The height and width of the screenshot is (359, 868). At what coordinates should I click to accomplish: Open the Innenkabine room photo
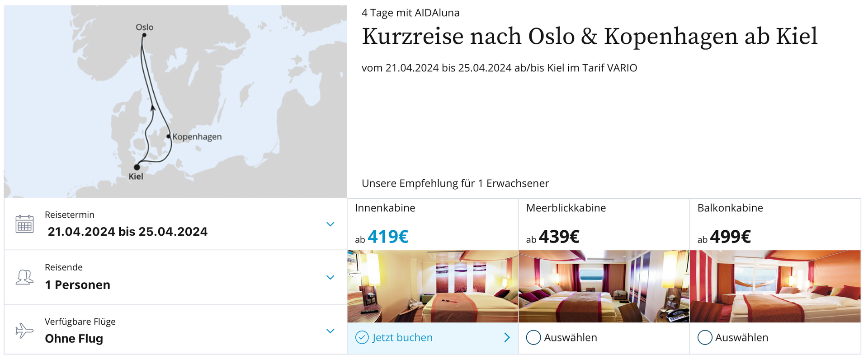[433, 286]
